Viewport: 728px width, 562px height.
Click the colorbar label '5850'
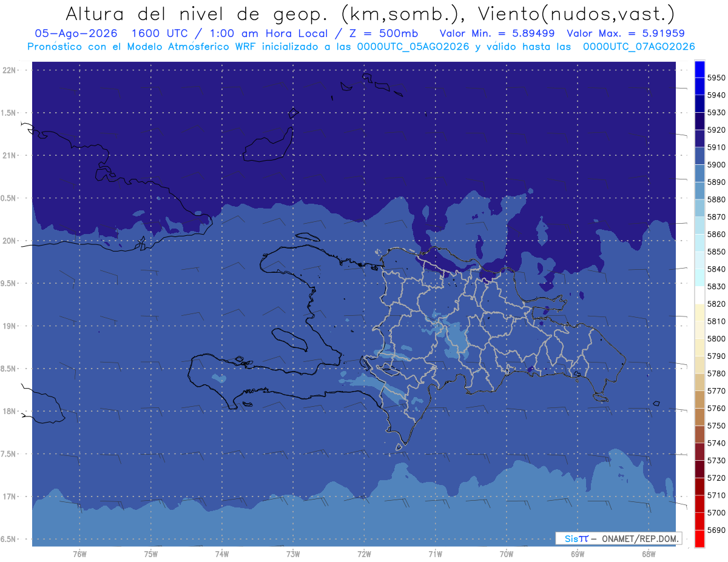(716, 252)
